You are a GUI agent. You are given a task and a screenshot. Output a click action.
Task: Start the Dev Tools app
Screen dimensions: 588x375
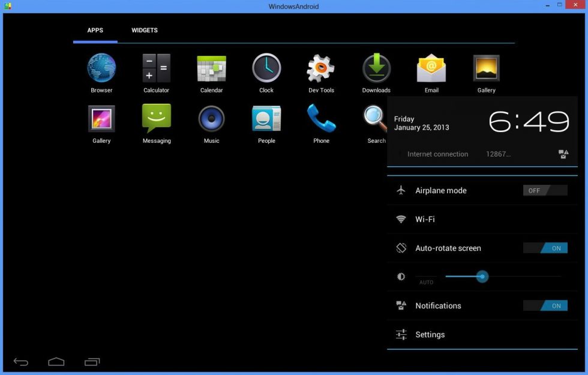[321, 68]
